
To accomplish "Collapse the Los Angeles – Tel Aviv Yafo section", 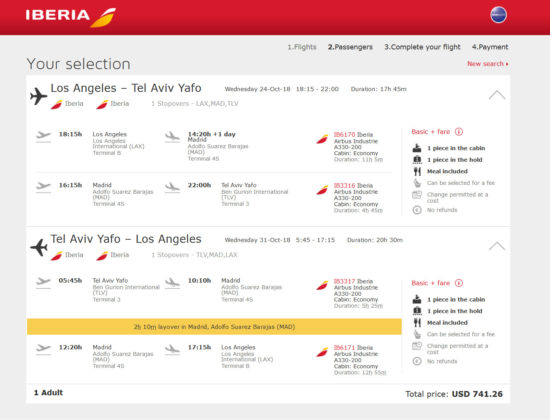I will 497,95.
